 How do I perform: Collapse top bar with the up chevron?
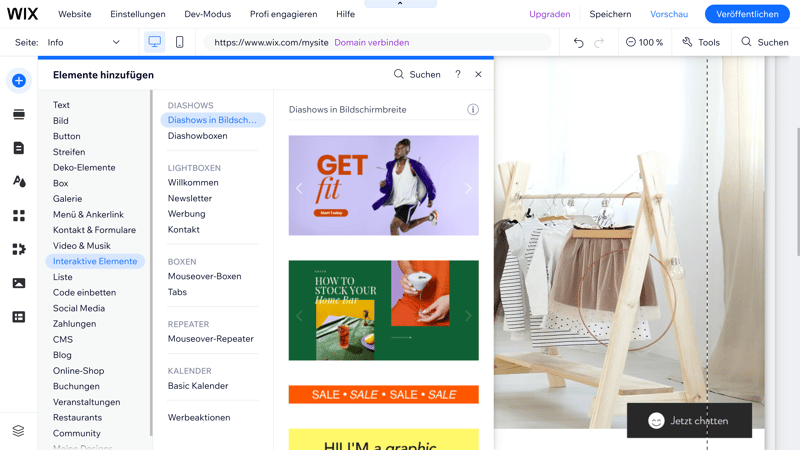point(400,4)
